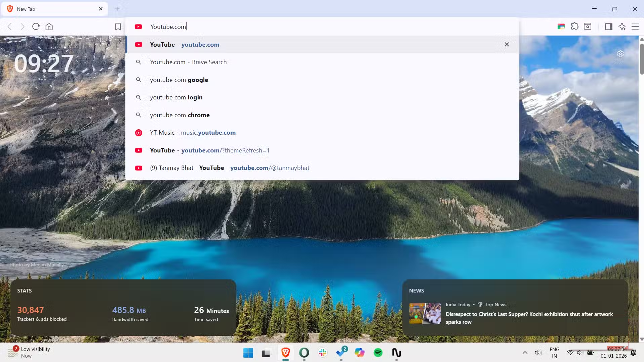Open the black wavy N app in taskbar
The image size is (644, 362).
[x=397, y=353]
